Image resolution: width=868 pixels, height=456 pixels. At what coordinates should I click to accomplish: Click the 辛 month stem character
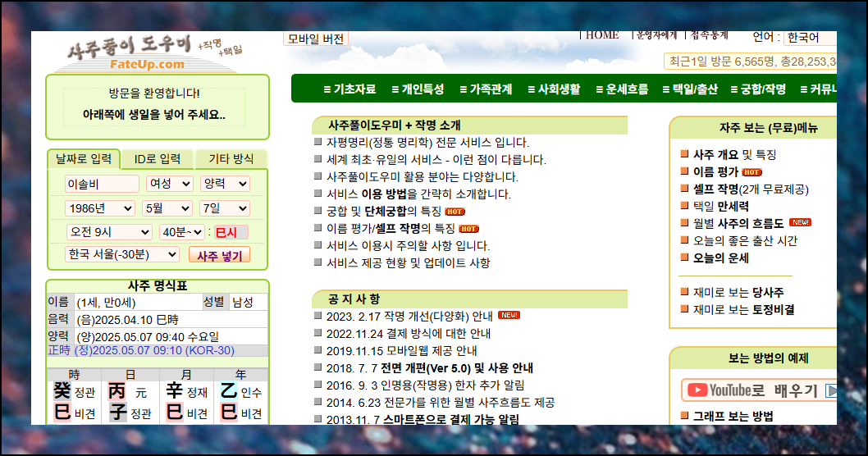[x=175, y=391]
